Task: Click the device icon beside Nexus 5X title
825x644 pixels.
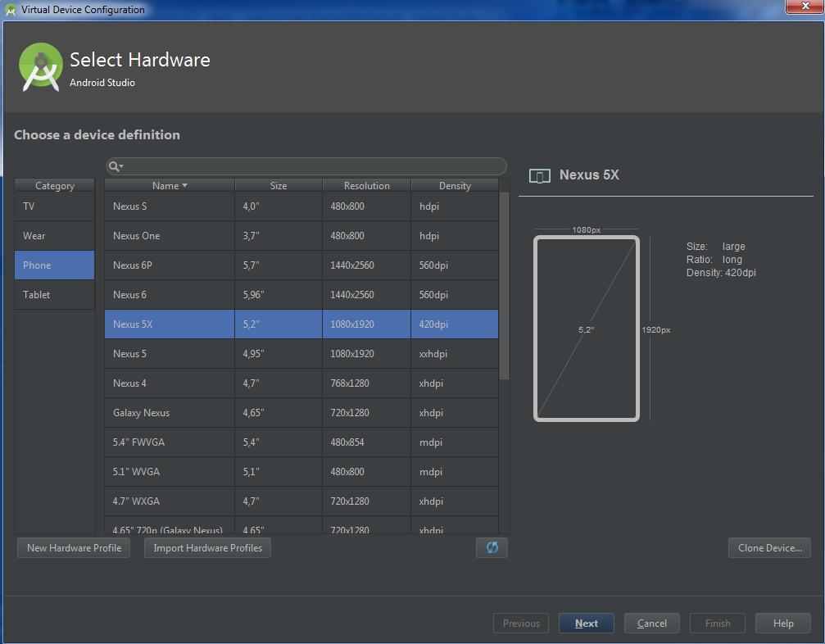Action: (539, 175)
